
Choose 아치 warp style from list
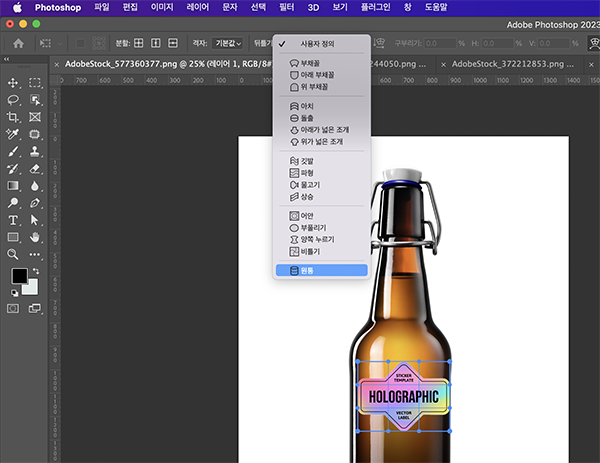coord(307,106)
